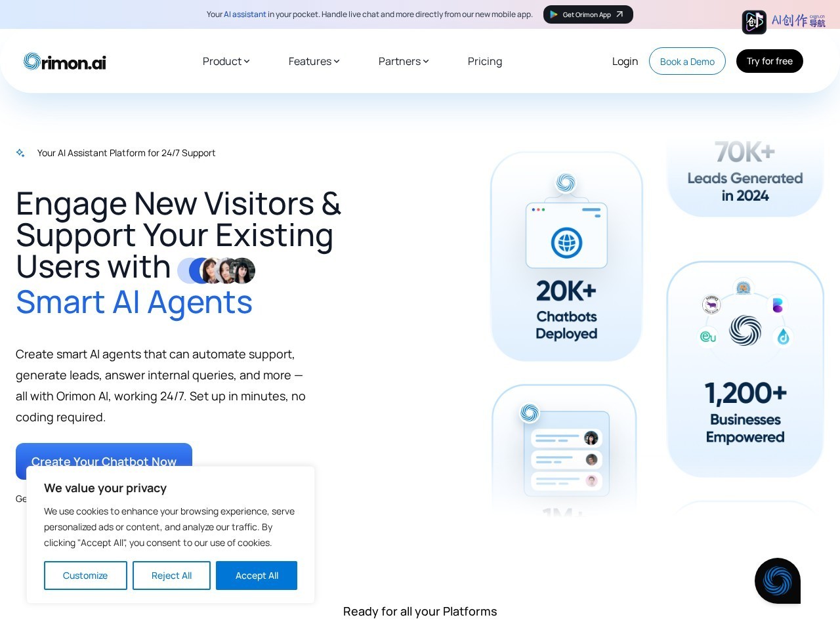Click the agent avatars next to Users with
Screen dimensions: 840x630
point(216,270)
